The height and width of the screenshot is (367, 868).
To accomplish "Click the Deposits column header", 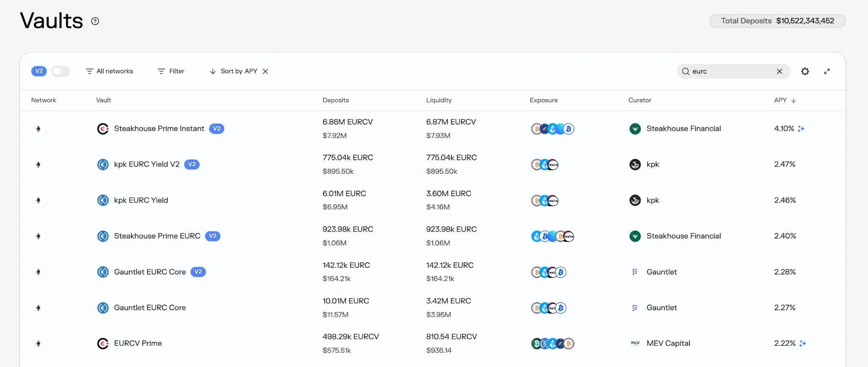I will 336,100.
